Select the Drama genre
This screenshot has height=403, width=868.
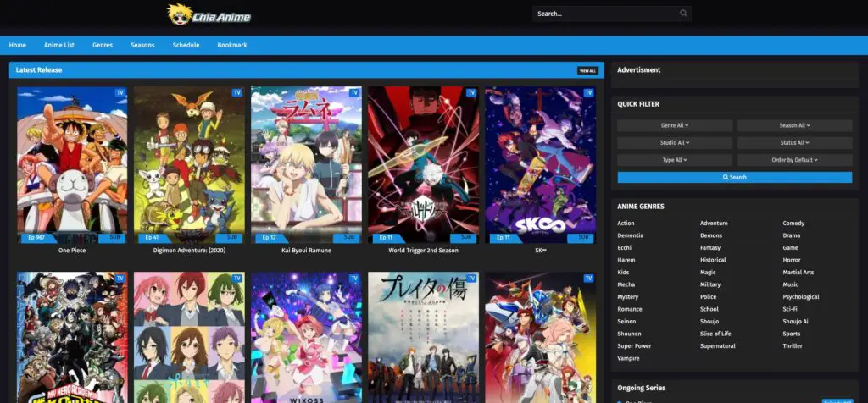[792, 235]
